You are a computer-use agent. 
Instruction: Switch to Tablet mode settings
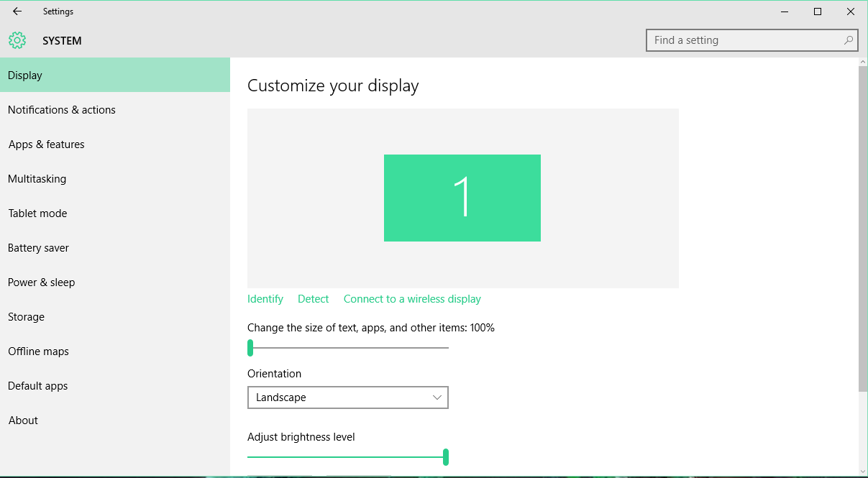click(37, 213)
